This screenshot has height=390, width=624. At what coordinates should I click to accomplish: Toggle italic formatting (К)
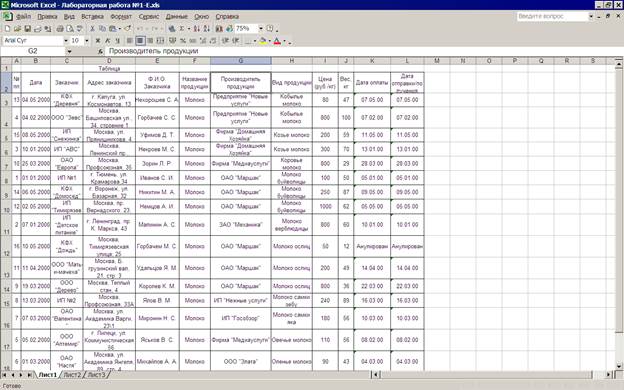click(107, 41)
